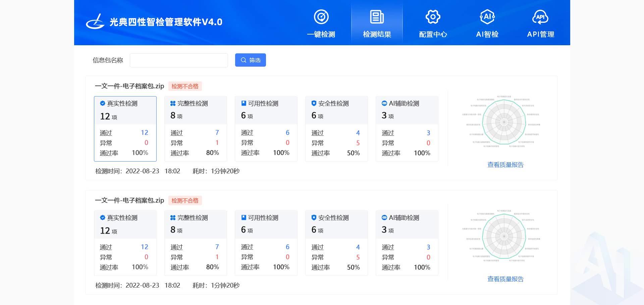Open 查看质量报告 for the first archive package
This screenshot has width=644, height=305.
pos(505,165)
